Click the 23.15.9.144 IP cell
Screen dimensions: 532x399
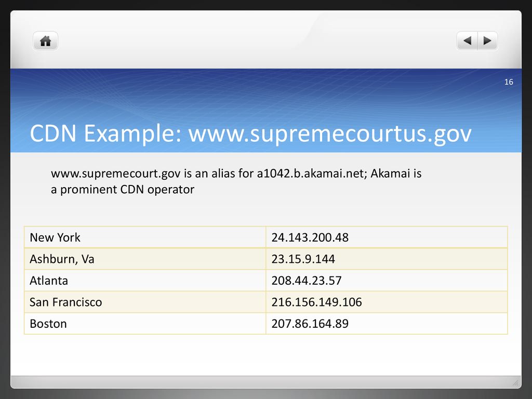(387, 259)
